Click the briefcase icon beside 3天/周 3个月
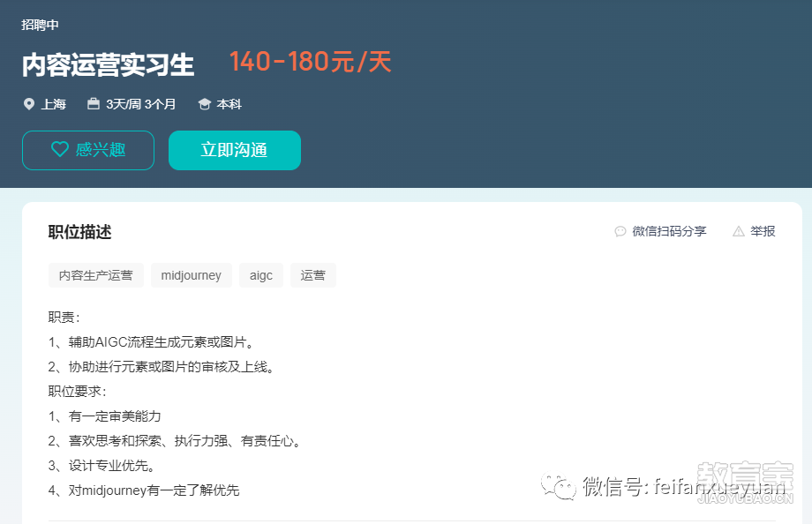812x524 pixels. click(x=94, y=103)
